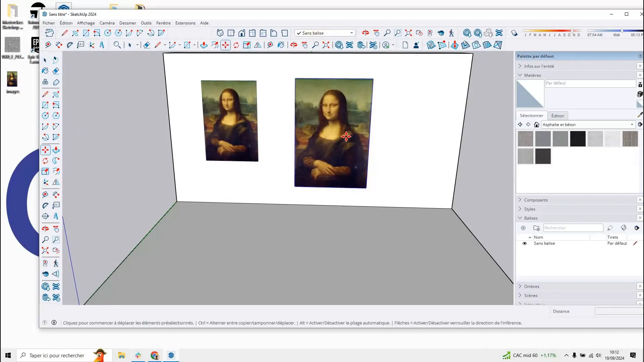Screen dimensions: 644x362
Task: Open the account icon dropdown arrow
Action: [393, 45]
